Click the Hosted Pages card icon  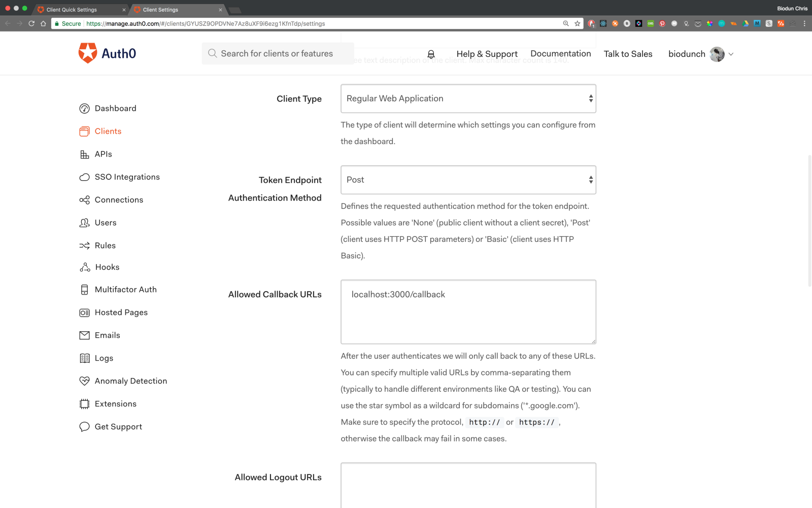[84, 312]
